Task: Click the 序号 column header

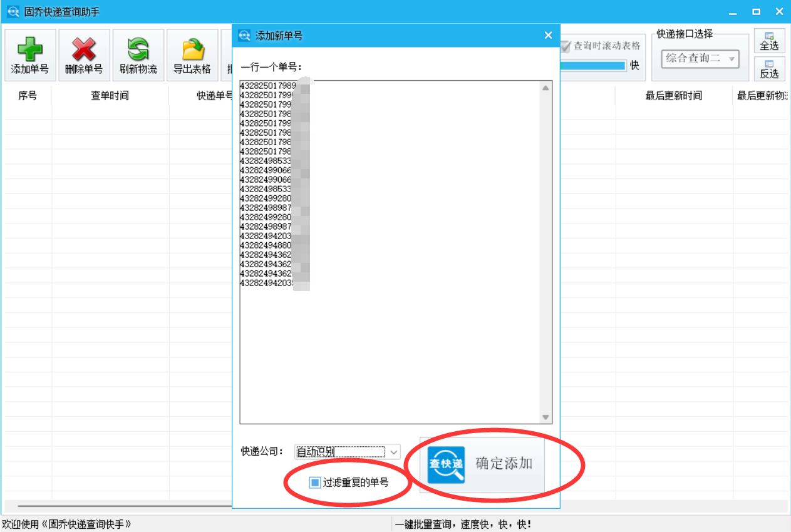Action: (28, 96)
